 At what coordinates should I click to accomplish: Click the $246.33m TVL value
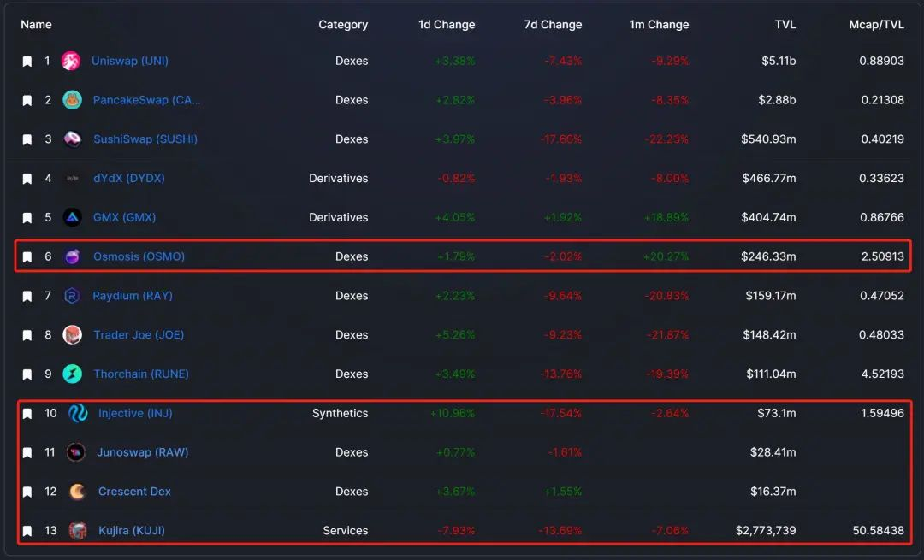tap(768, 256)
